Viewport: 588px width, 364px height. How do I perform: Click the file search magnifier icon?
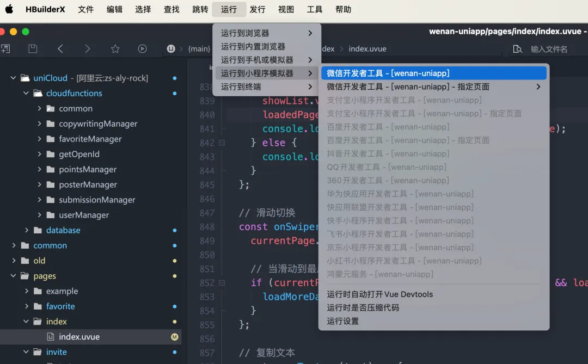pos(518,49)
